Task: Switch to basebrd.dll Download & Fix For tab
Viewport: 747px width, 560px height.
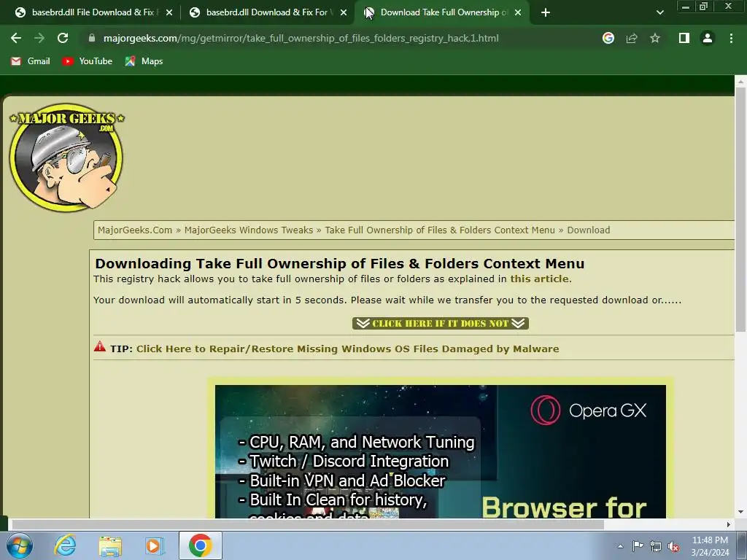Action: [267, 12]
